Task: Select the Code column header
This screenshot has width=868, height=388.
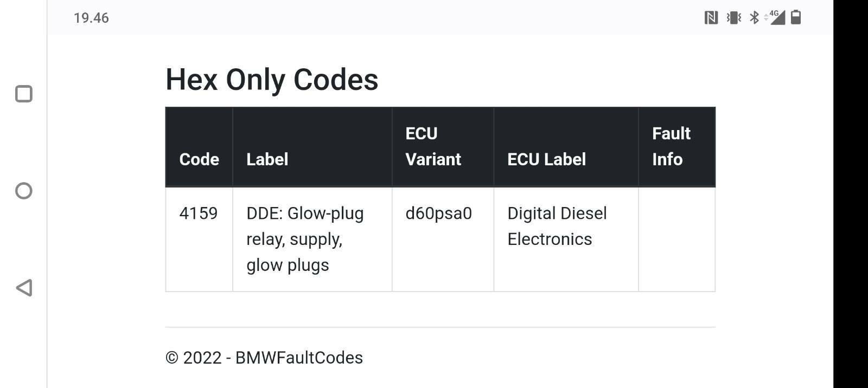Action: pos(199,159)
